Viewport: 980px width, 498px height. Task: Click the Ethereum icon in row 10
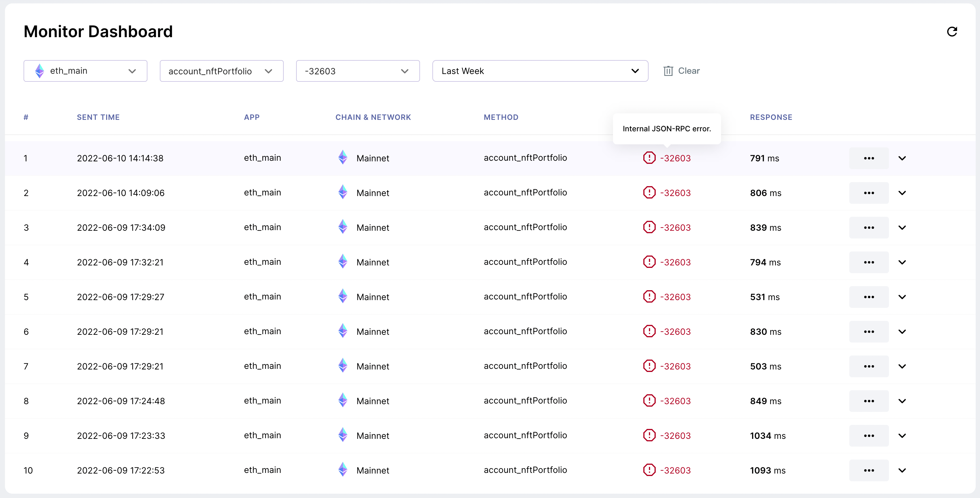(343, 470)
